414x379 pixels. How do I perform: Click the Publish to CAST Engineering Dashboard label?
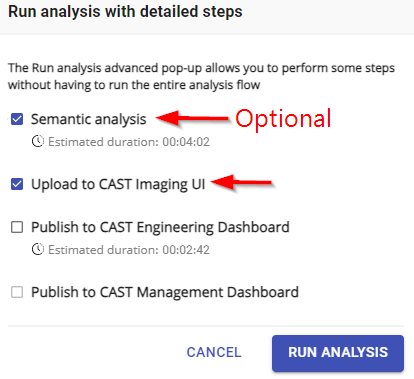pyautogui.click(x=160, y=228)
